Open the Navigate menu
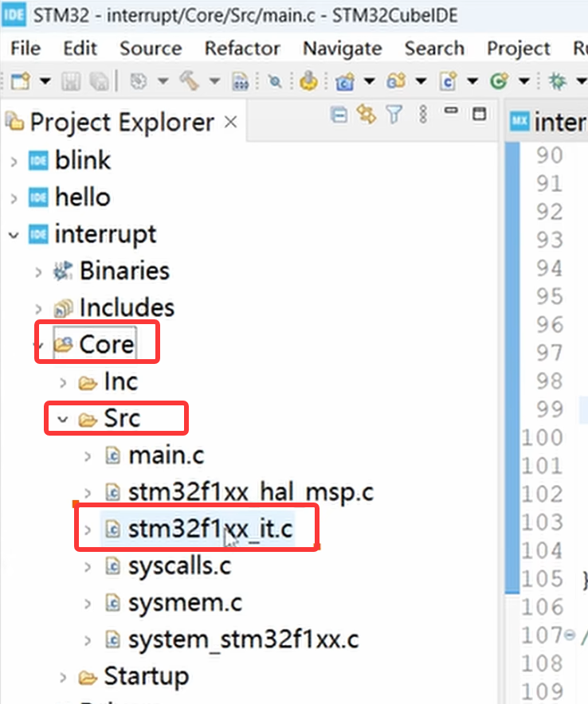The height and width of the screenshot is (704, 588). point(343,48)
